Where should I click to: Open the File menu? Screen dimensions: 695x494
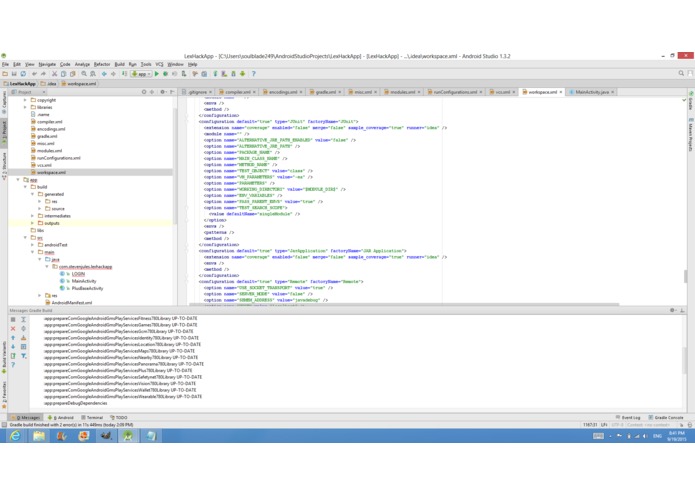[5, 65]
